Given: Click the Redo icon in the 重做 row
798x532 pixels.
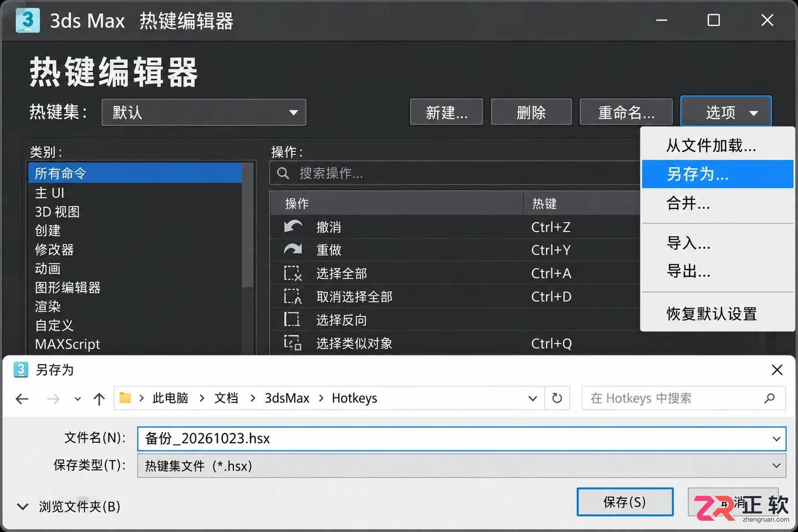Looking at the screenshot, I should (x=293, y=250).
